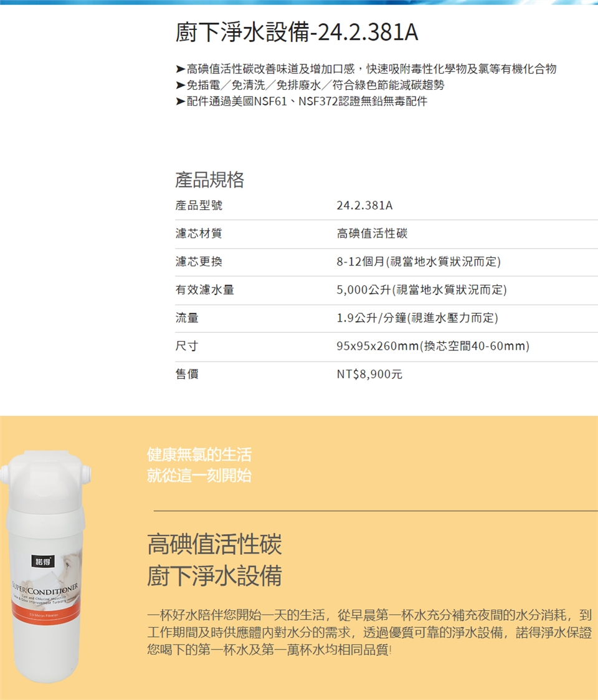Click the 8-12個月 filter replacement value
The width and height of the screenshot is (598, 700).
(419, 262)
